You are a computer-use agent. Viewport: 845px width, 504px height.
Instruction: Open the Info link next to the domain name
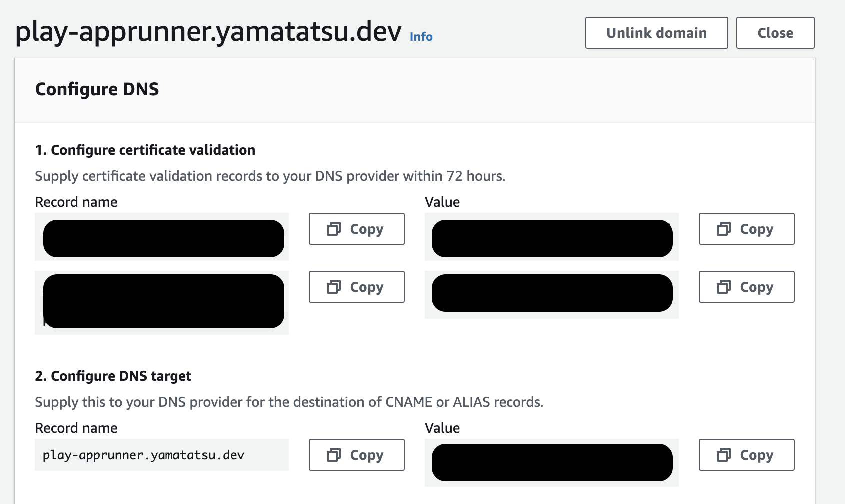(x=420, y=36)
